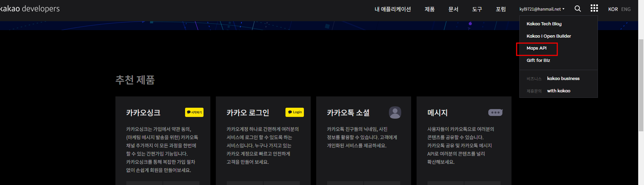Click the 카카오싱크 description text
Image resolution: width=644 pixels, height=185 pixels.
[x=162, y=149]
